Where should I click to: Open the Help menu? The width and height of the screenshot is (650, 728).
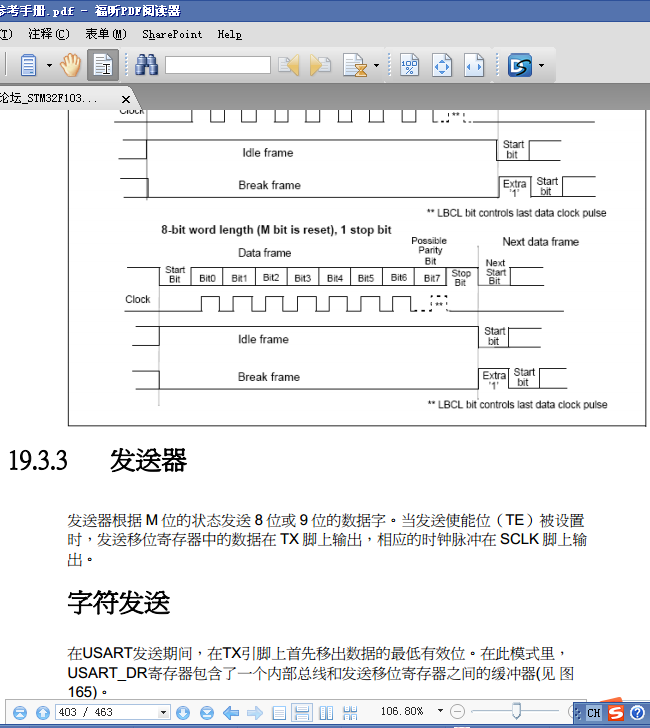[x=230, y=34]
